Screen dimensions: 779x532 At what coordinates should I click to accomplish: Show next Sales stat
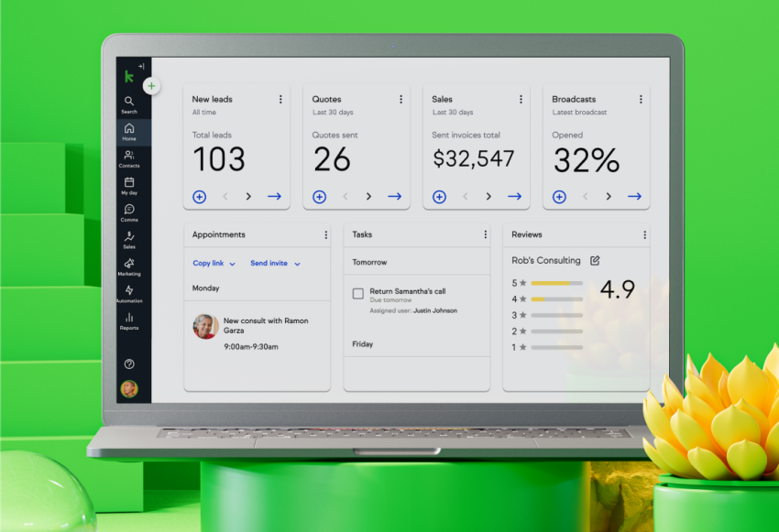click(488, 197)
